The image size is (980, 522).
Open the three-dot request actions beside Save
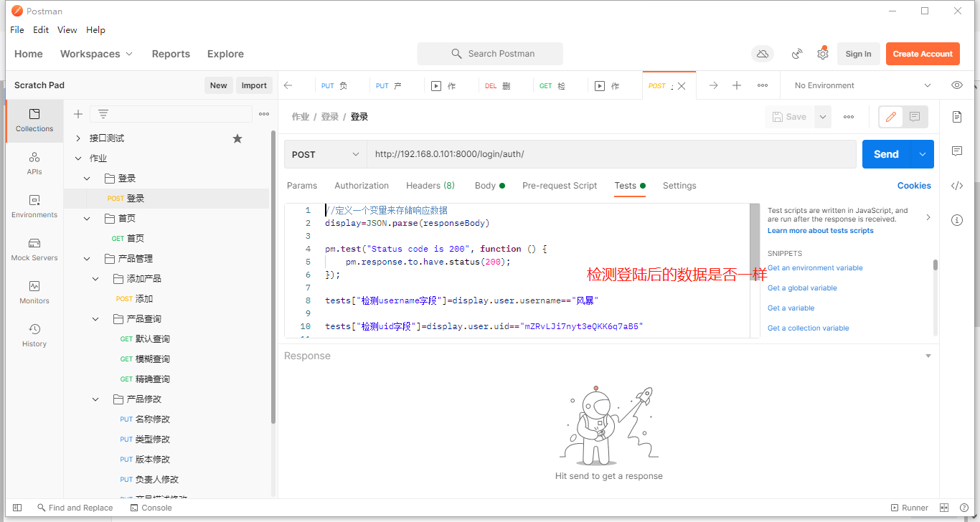[849, 117]
